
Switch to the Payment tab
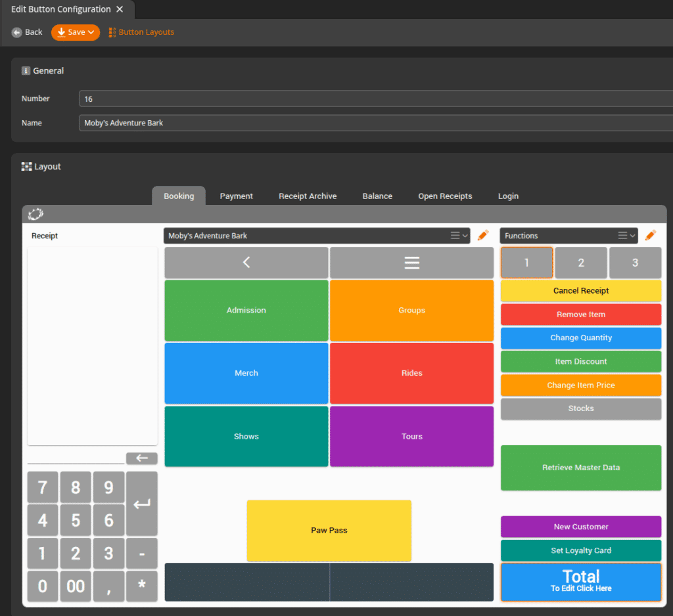[x=236, y=196]
